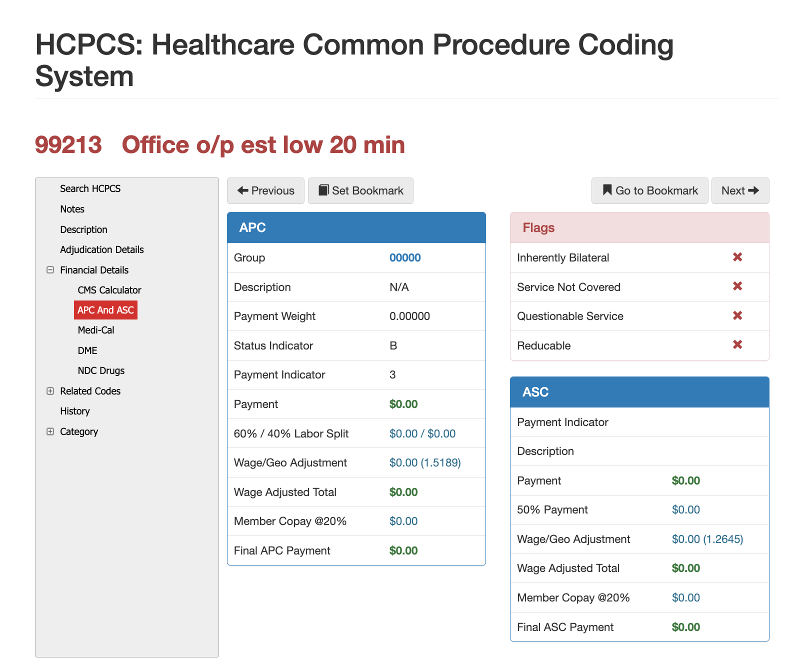Click the APC Wage/Geo Adjustment value
Screen dimensions: 810x672
click(425, 462)
